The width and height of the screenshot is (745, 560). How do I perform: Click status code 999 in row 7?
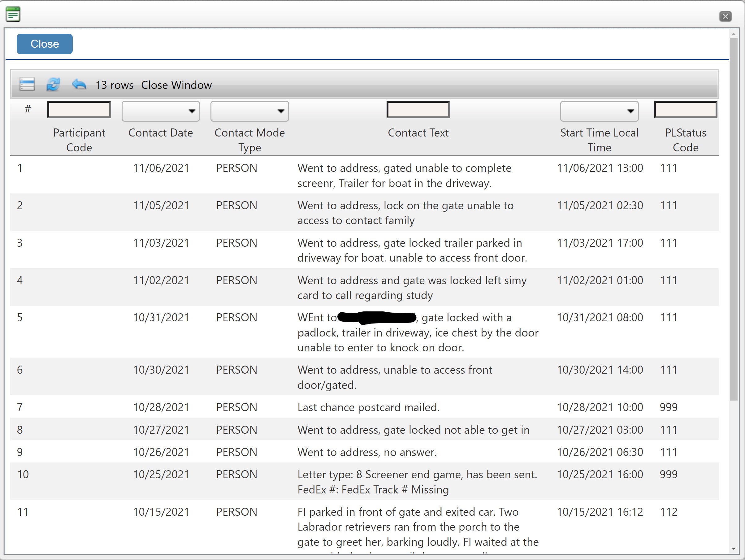point(669,407)
